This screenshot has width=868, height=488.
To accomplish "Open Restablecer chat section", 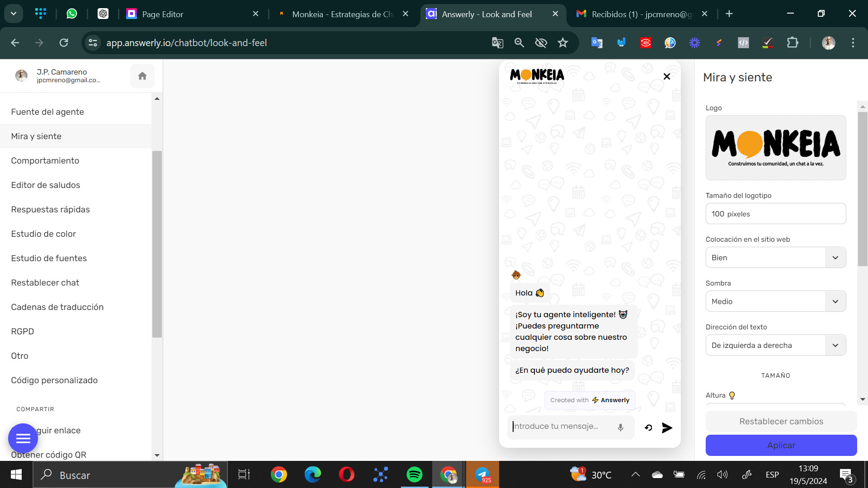I will tap(75, 282).
